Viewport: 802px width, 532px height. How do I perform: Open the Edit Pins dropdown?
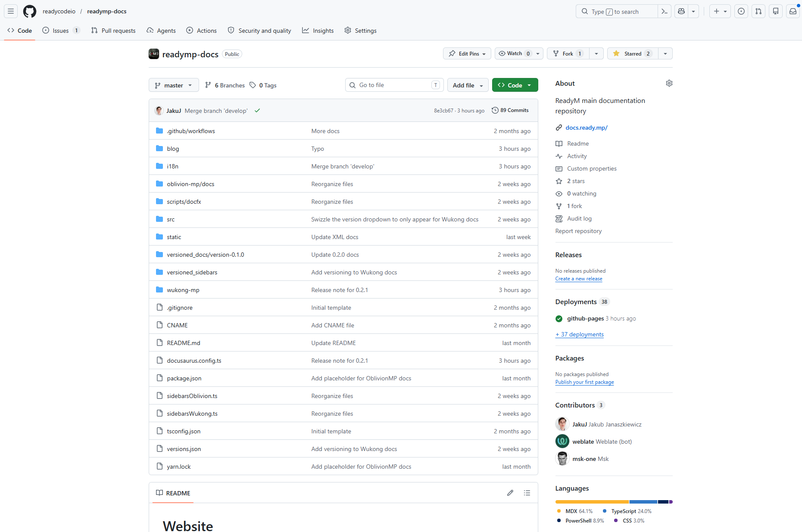(467, 53)
